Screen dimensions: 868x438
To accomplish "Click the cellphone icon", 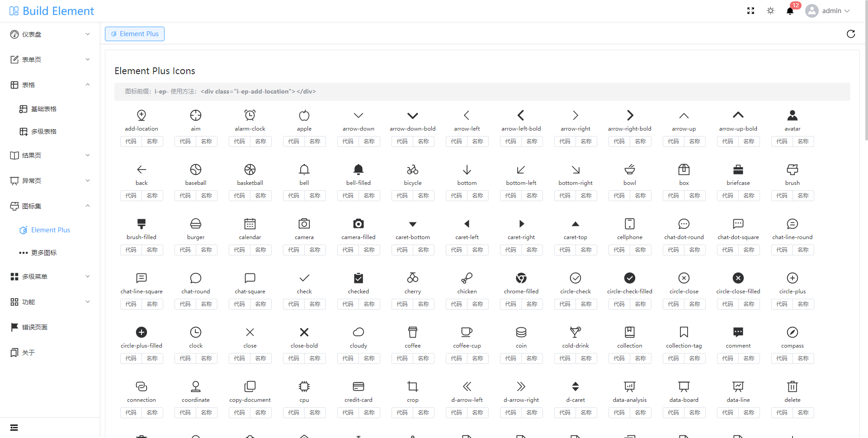I will pyautogui.click(x=630, y=224).
